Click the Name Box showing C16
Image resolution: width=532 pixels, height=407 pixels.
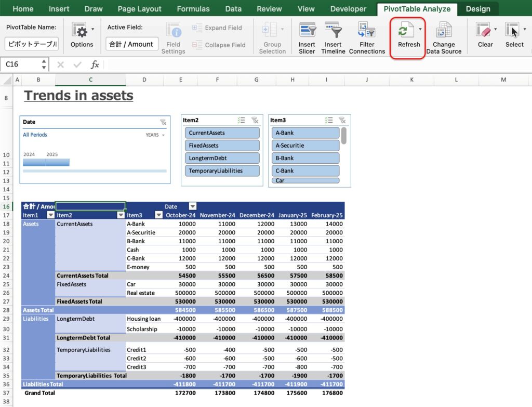click(x=20, y=64)
